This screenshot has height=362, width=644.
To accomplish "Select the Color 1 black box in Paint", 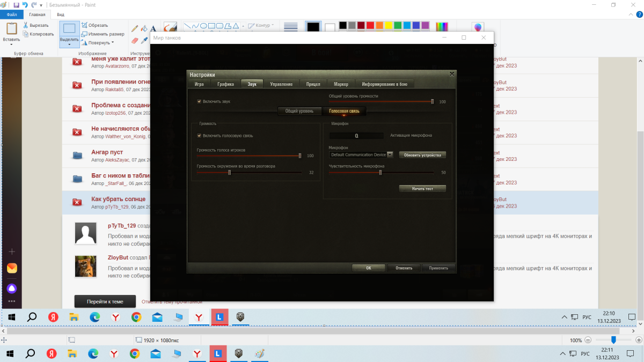I will tap(313, 27).
